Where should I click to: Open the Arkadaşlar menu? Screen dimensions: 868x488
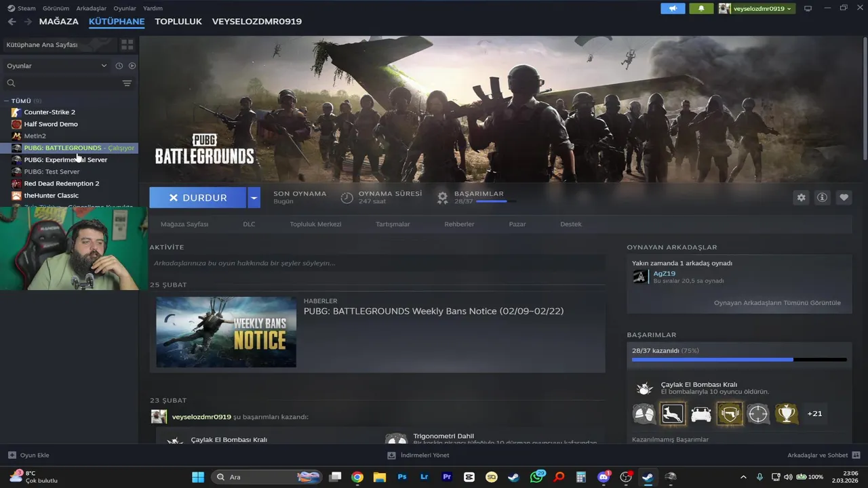click(x=92, y=8)
